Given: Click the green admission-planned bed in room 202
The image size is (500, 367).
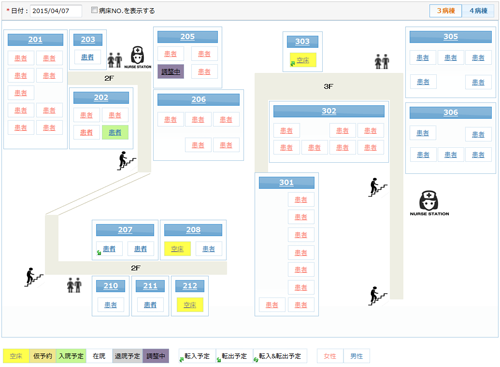Looking at the screenshot, I should [x=115, y=132].
